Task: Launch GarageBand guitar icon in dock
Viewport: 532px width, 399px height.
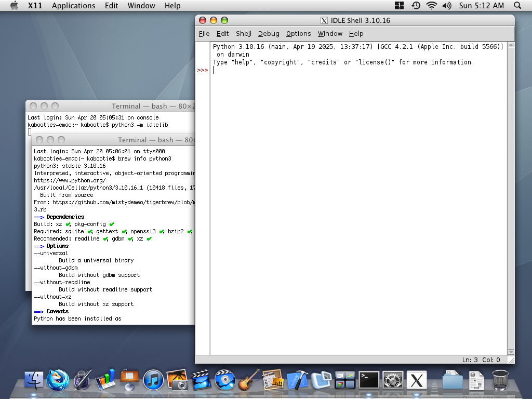Action: (x=249, y=379)
